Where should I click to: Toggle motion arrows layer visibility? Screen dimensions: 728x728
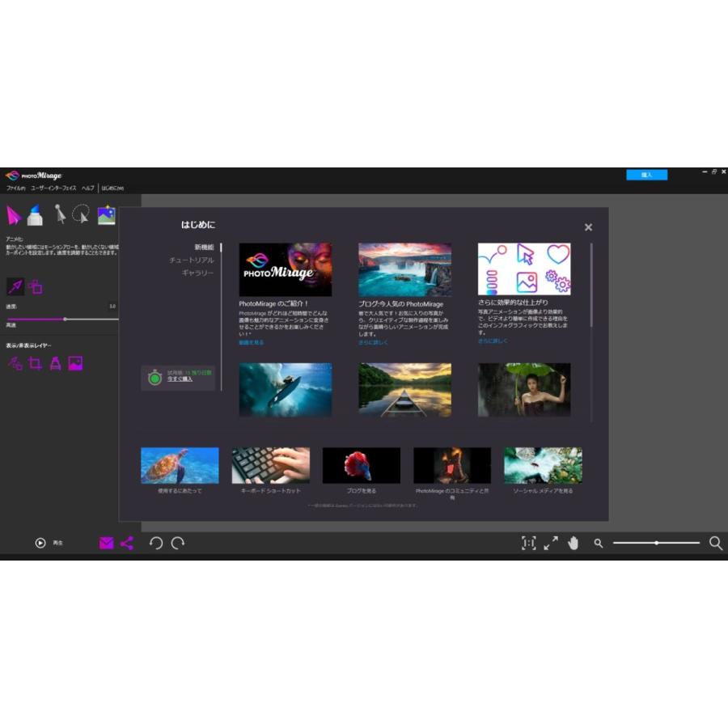pos(15,363)
